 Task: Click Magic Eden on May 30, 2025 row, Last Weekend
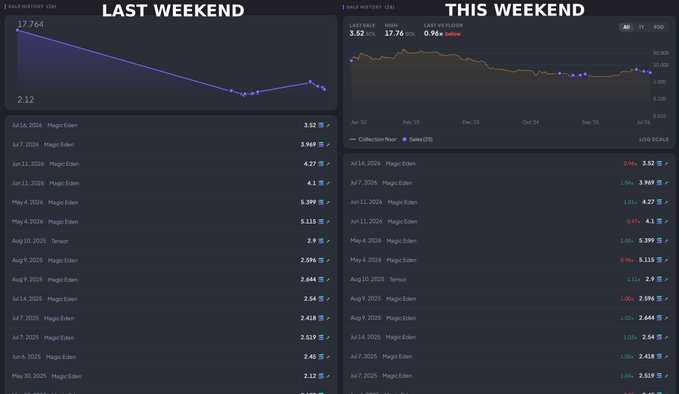(67, 376)
